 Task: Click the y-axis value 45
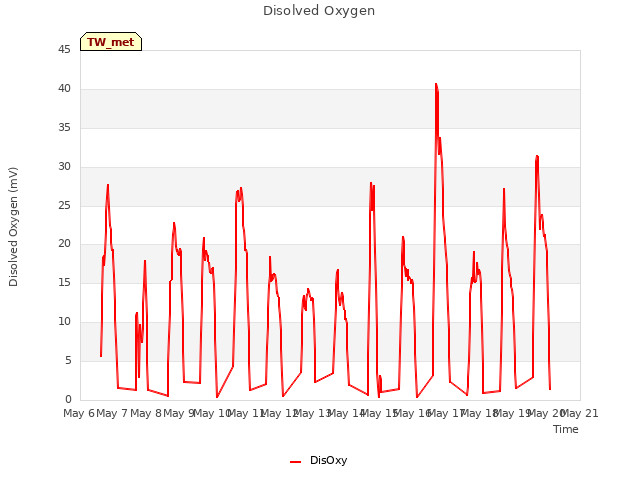[64, 50]
